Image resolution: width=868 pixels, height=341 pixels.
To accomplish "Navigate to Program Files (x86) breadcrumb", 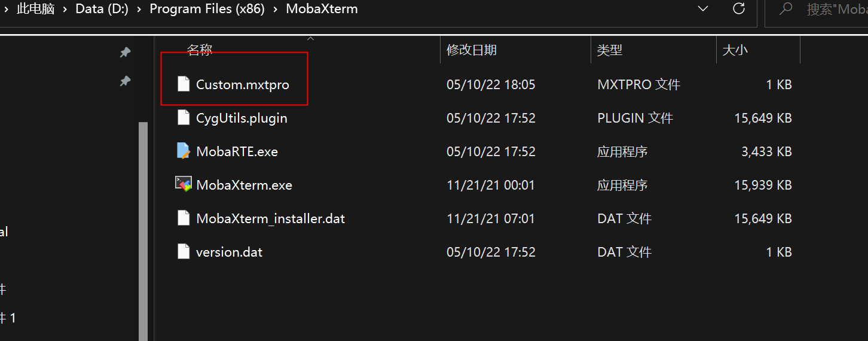I will (207, 10).
